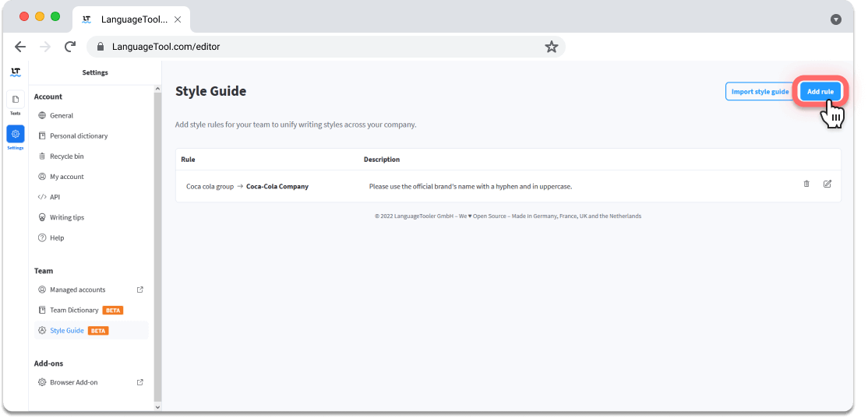Reload the page
This screenshot has height=418, width=868.
point(70,47)
